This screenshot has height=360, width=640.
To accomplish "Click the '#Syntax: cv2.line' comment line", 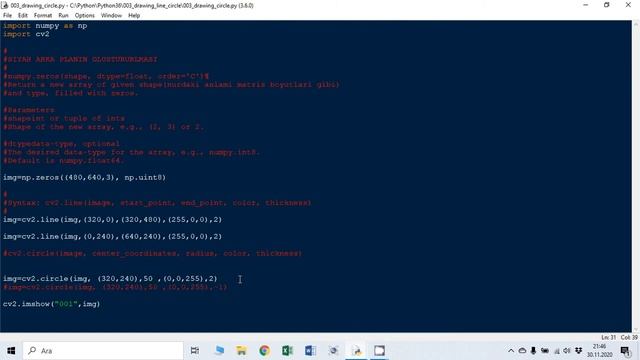I will point(157,203).
